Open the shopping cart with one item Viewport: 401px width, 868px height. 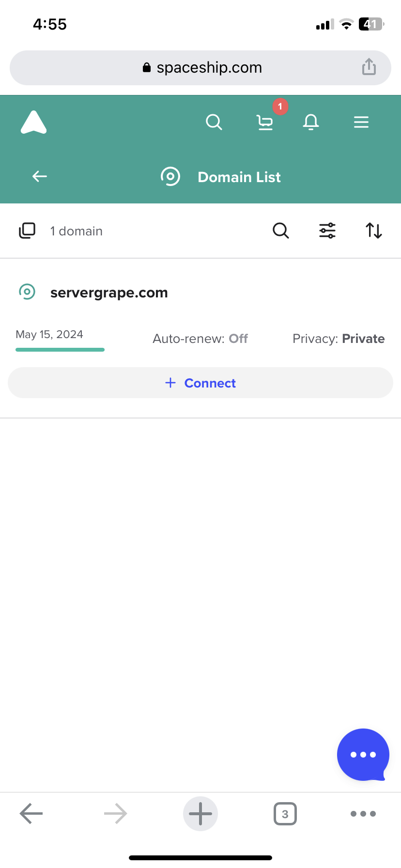pos(264,122)
